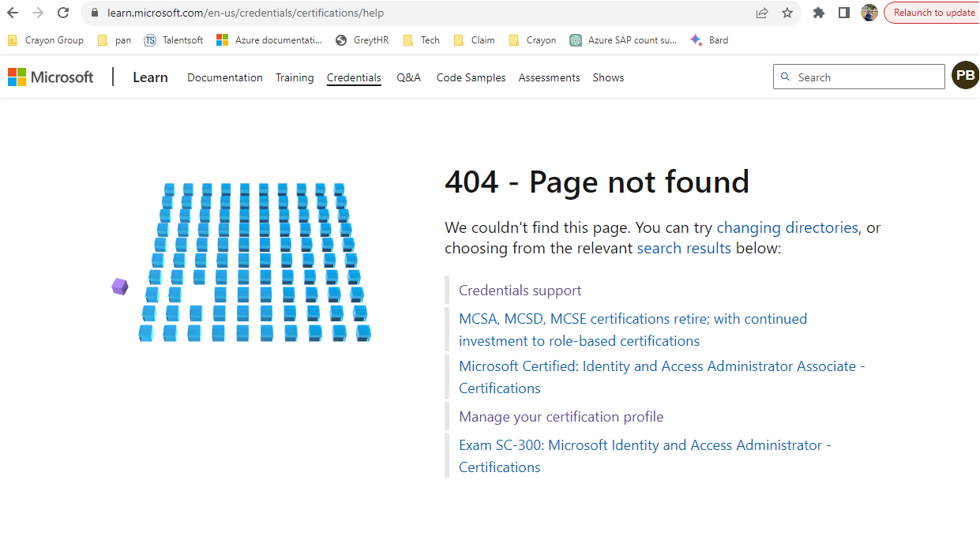Click the browser back arrow

coord(12,13)
